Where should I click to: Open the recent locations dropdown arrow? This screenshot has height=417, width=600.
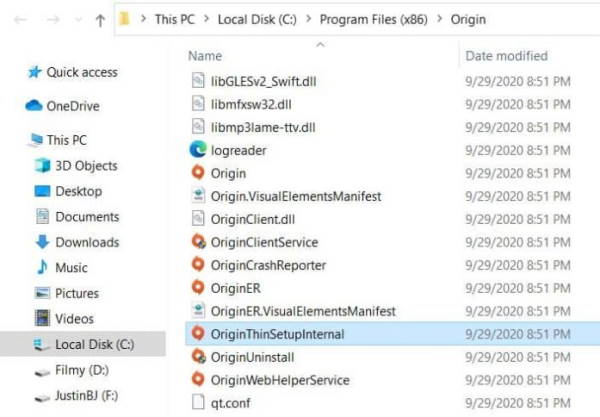(78, 19)
